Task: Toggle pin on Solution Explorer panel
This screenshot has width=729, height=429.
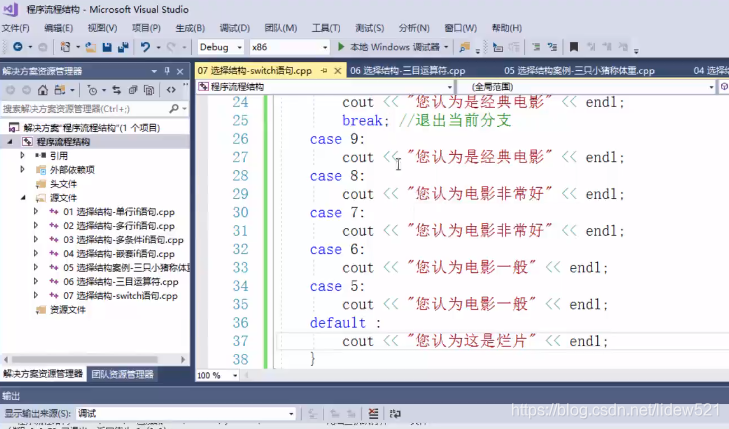Action: (x=167, y=71)
